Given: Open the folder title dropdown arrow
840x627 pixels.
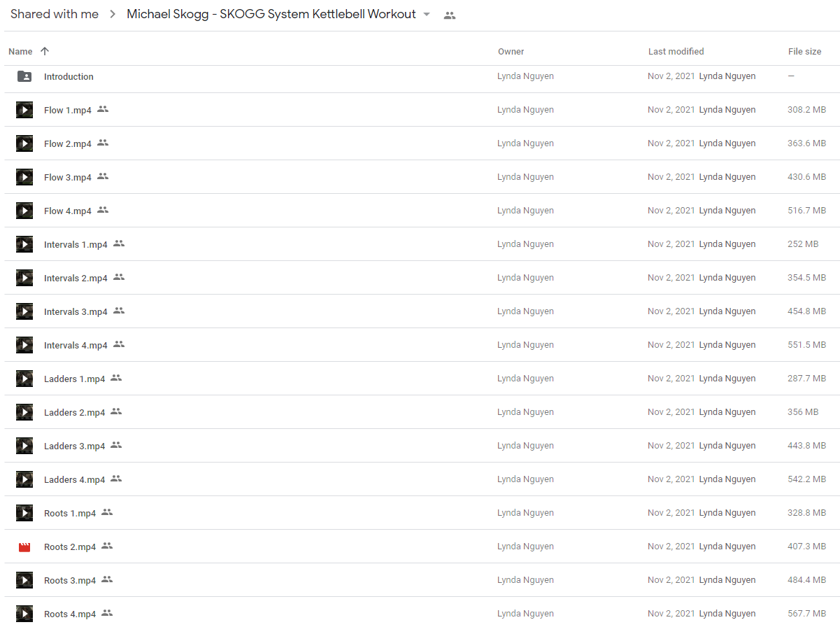Looking at the screenshot, I should pos(427,14).
